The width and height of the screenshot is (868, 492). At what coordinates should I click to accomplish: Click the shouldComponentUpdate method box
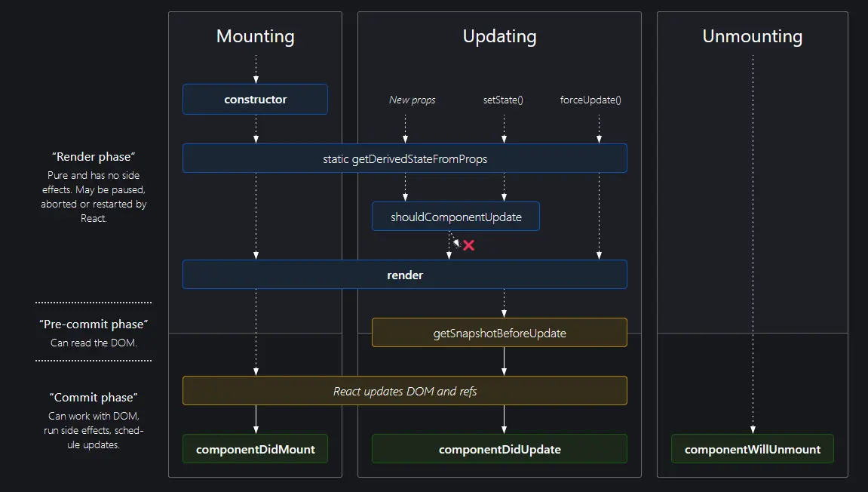click(455, 217)
